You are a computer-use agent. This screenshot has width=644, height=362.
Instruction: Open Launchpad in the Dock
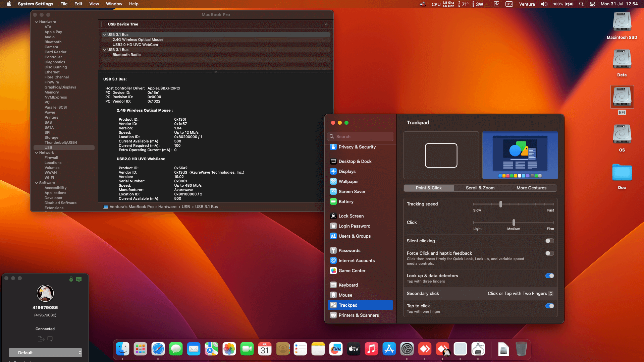(x=140, y=349)
